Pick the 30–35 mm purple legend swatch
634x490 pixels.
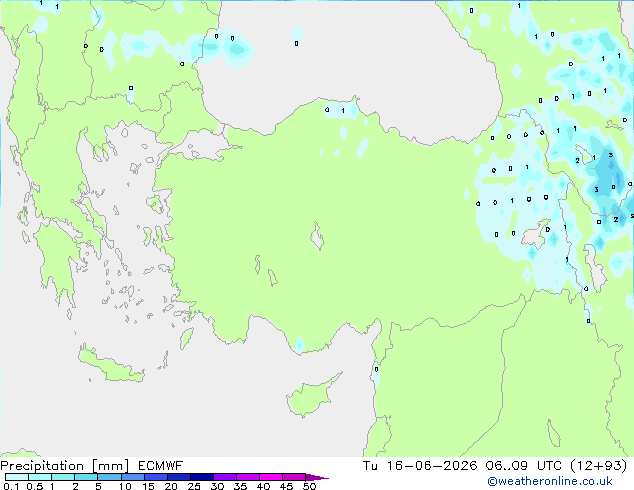point(225,477)
